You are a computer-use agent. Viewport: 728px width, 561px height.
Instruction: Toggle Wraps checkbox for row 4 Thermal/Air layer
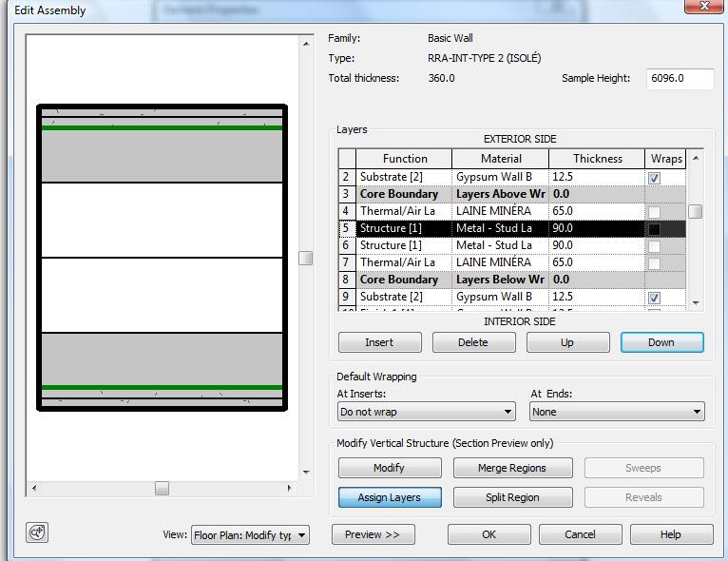[654, 212]
